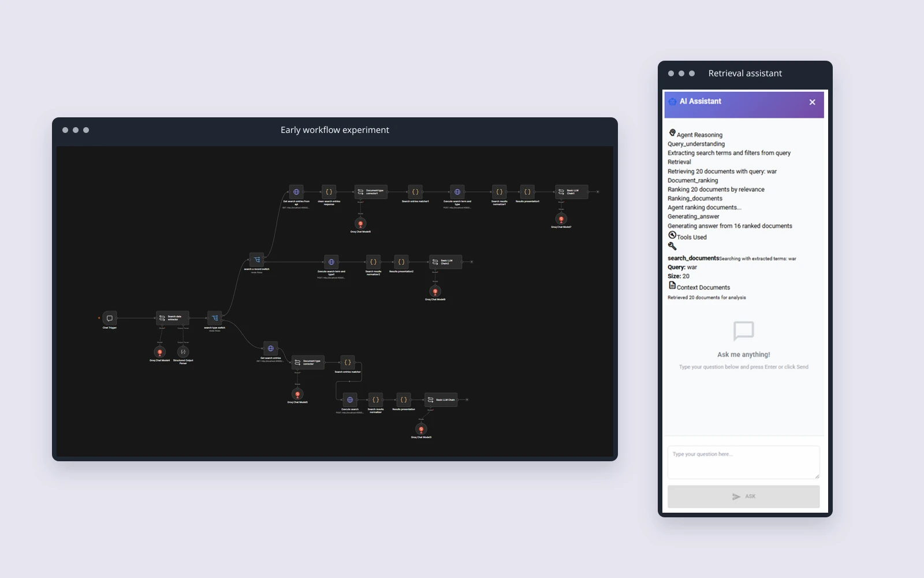
Task: Select the Groq Chat Model3 node
Action: point(422,429)
